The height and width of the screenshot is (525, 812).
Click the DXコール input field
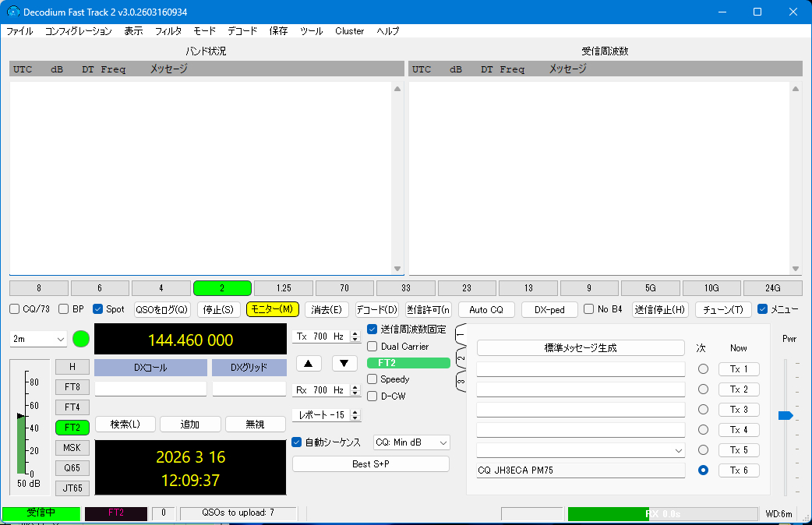coord(150,389)
